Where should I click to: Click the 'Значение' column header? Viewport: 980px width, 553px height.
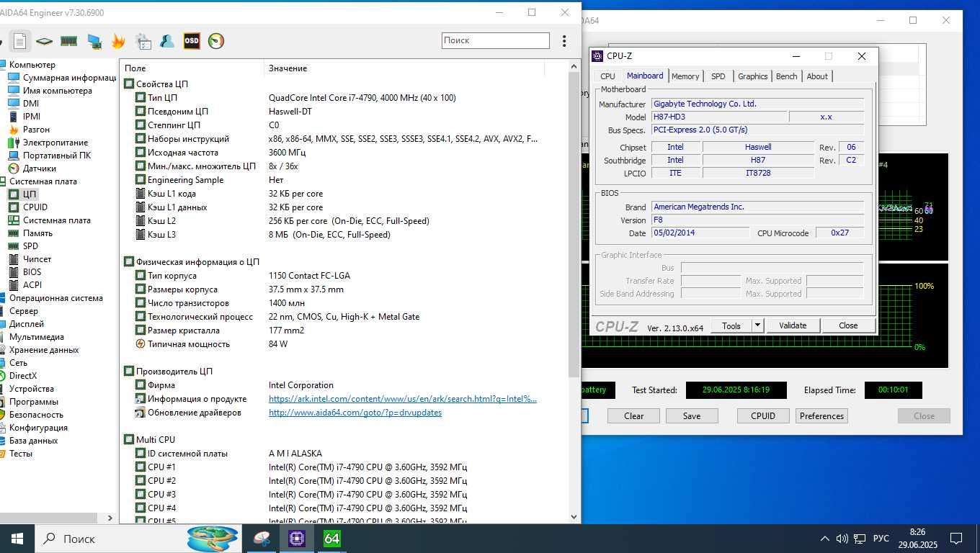click(288, 68)
